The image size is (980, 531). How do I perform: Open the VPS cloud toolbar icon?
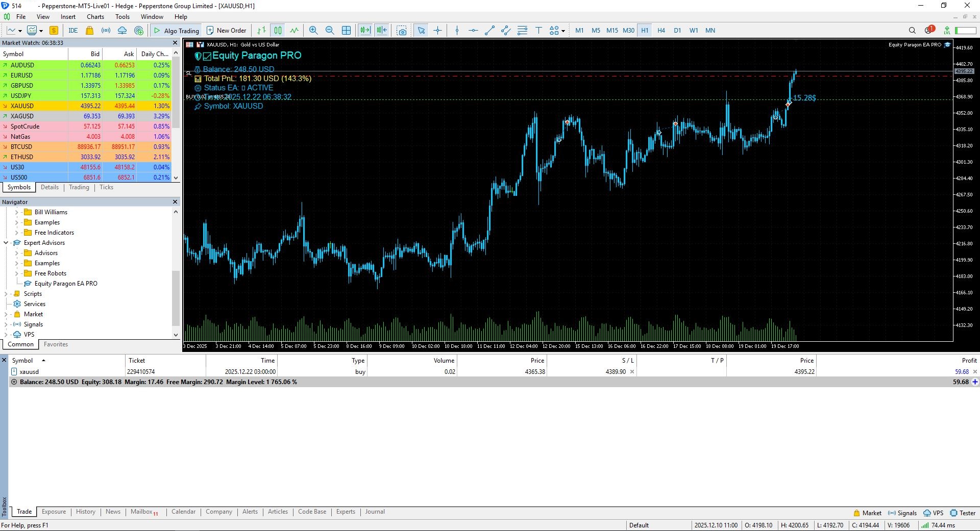tap(122, 31)
